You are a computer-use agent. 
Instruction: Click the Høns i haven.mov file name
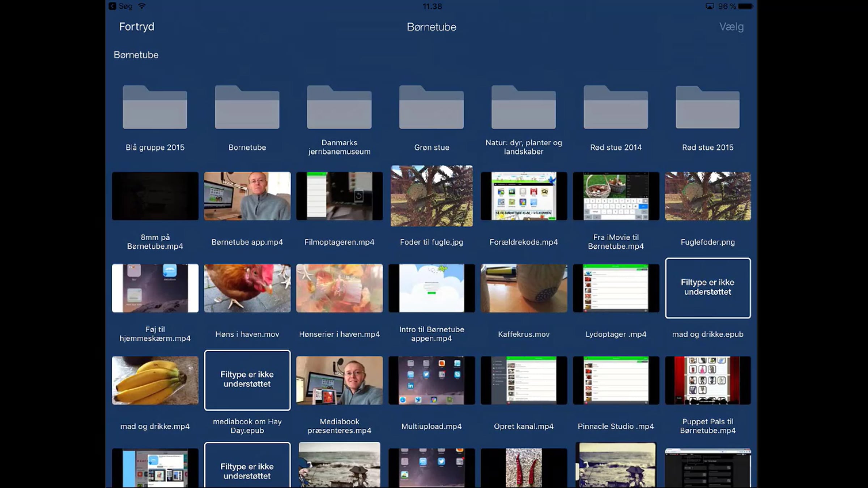click(247, 334)
